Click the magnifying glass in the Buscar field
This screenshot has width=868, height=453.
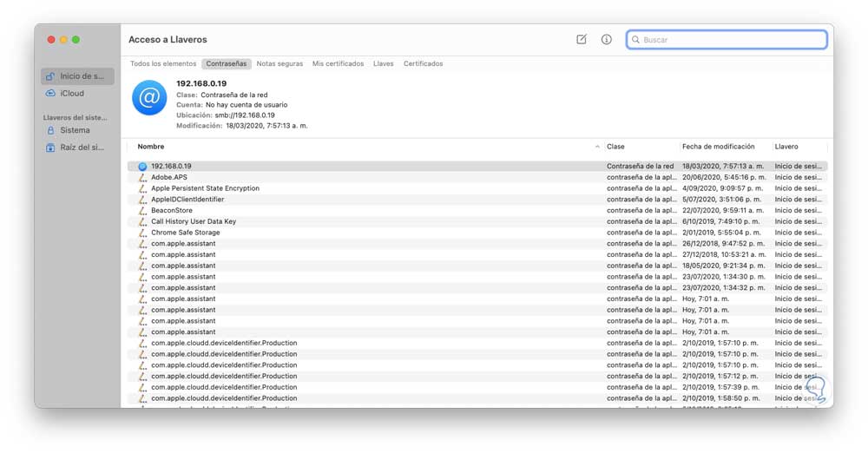[x=635, y=40]
